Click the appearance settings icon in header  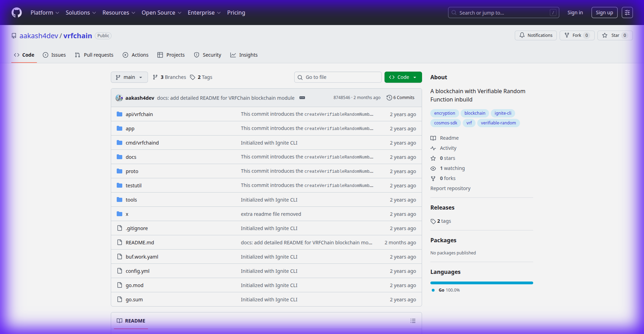pos(627,13)
